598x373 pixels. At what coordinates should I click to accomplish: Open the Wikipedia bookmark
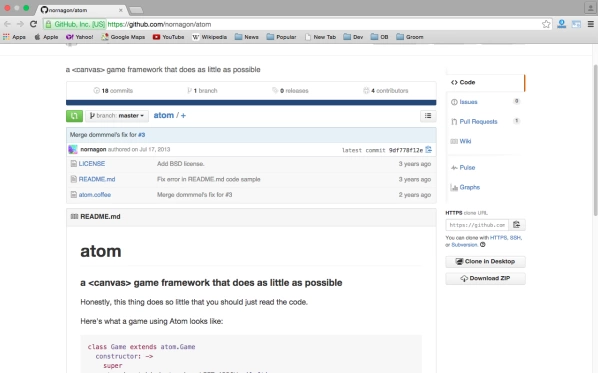click(209, 37)
